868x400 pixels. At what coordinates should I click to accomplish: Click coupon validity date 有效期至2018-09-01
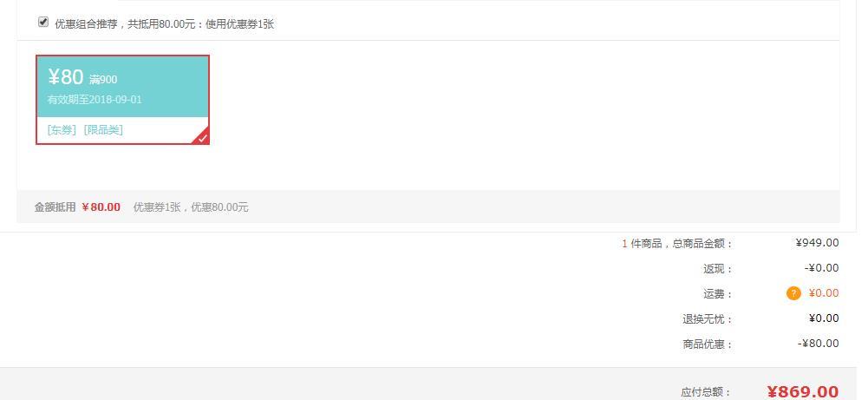95,100
